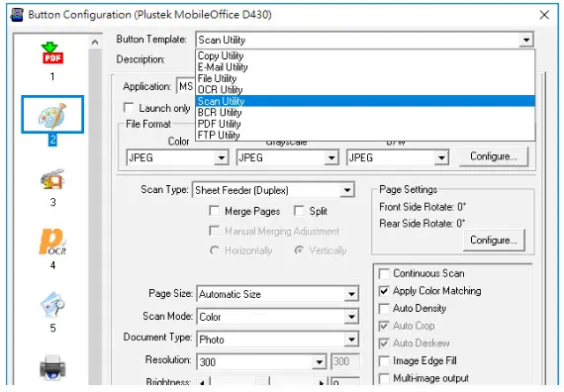Close the Button Configuration window

pyautogui.click(x=544, y=15)
